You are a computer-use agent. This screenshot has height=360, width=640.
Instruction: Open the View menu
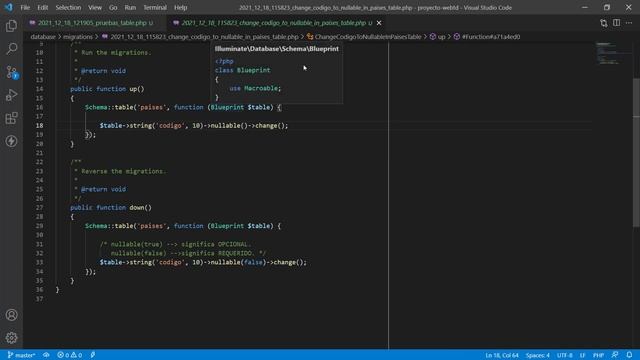95,7
